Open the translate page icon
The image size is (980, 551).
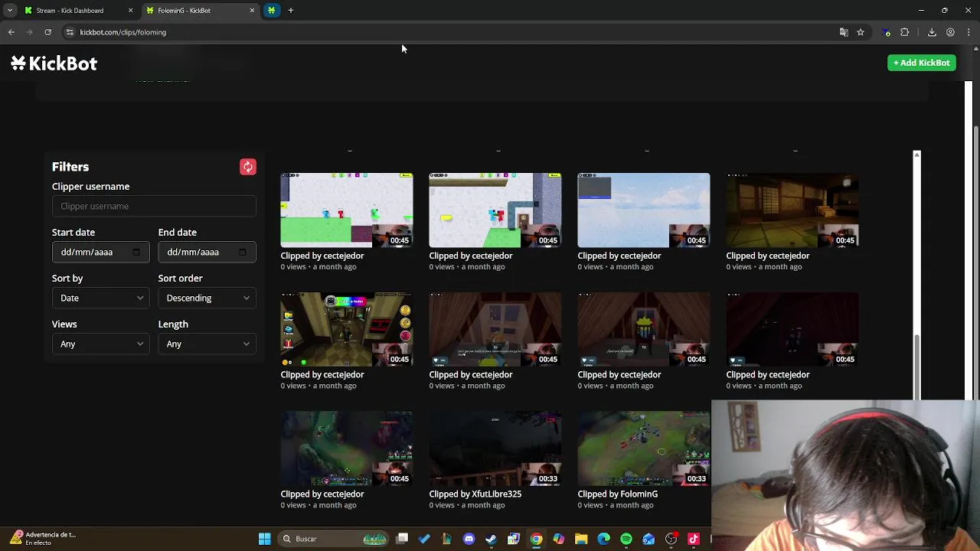[x=844, y=32]
